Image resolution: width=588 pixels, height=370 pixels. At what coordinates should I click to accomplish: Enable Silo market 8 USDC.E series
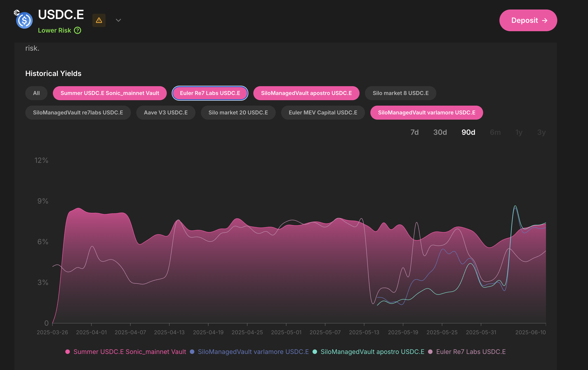coord(400,93)
